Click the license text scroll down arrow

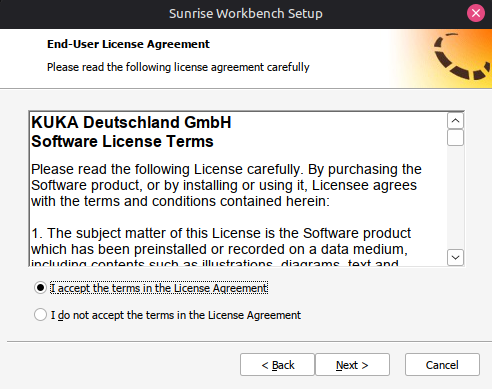[x=455, y=257]
